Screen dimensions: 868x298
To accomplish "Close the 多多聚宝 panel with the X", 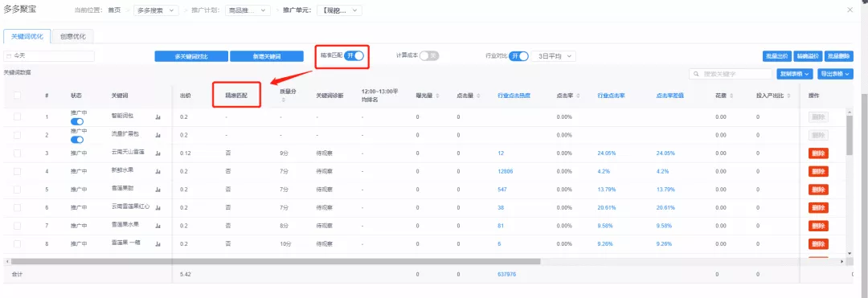I will 850,10.
